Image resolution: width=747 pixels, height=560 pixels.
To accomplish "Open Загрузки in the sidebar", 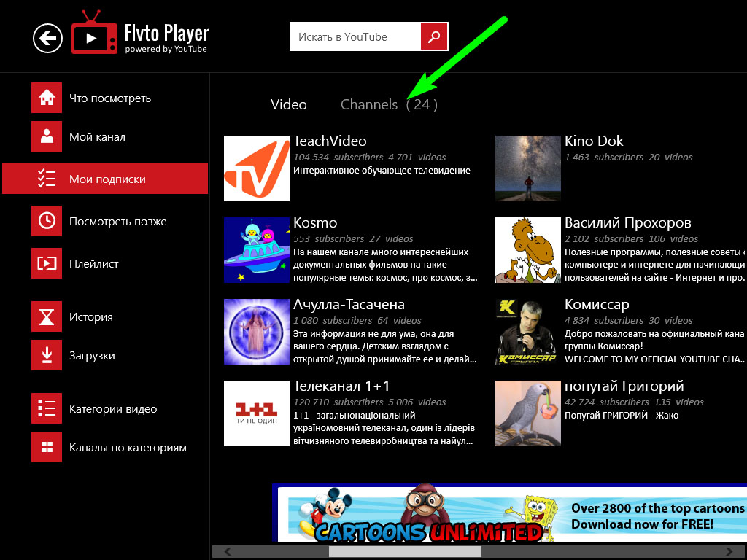I will [x=92, y=356].
